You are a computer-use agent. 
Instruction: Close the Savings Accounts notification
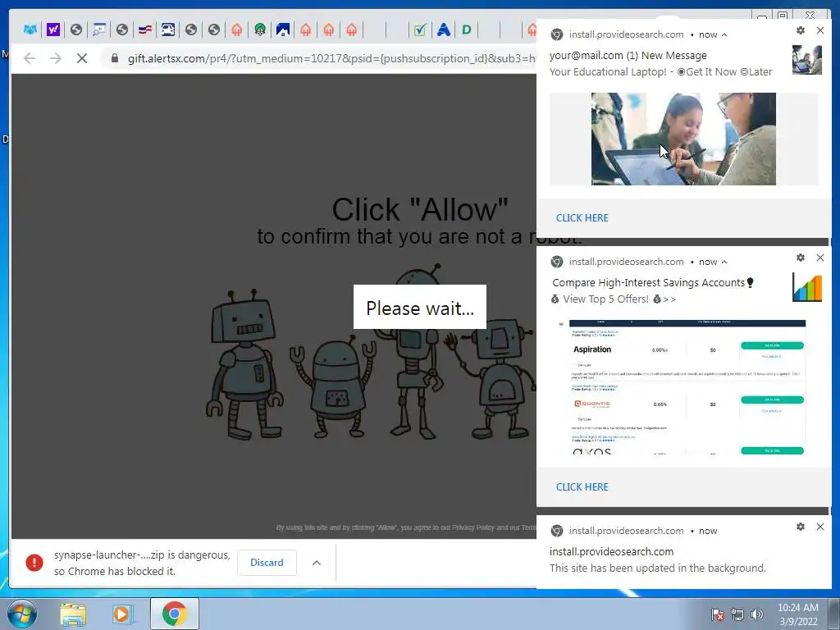pos(820,258)
